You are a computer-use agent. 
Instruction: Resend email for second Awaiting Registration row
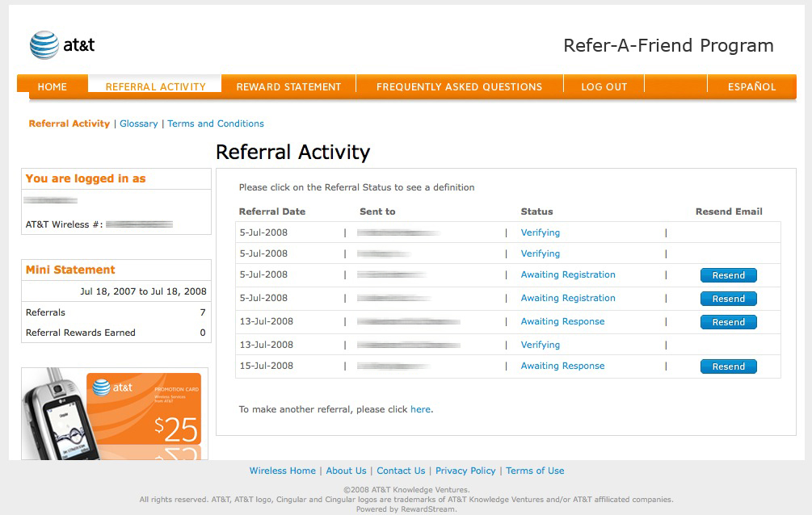pos(729,299)
